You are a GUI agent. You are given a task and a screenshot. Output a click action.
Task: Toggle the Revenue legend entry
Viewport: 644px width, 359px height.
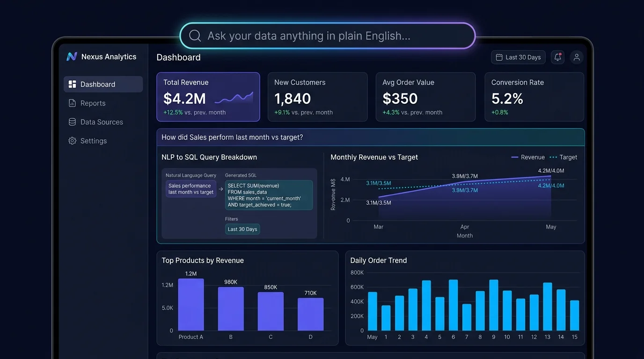[528, 157]
